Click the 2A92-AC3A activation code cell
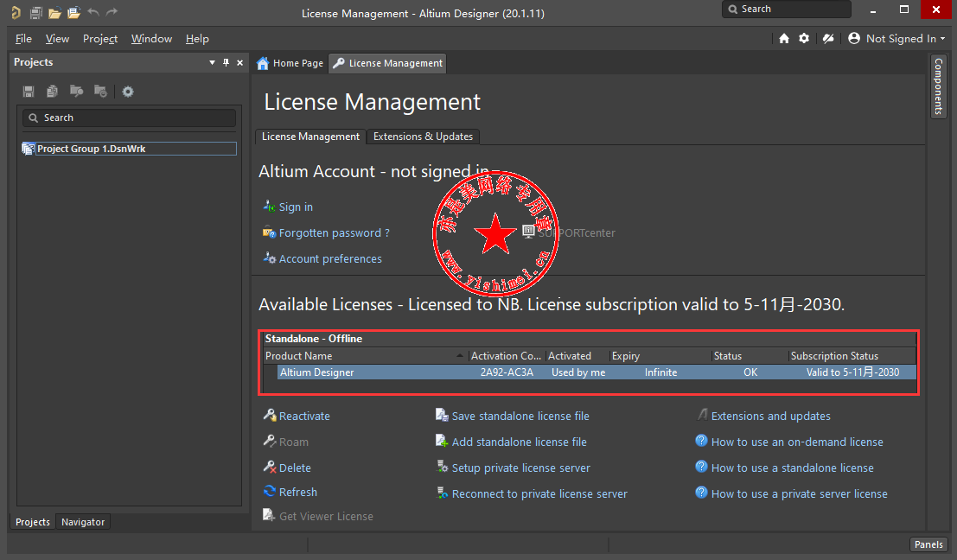Image resolution: width=957 pixels, height=560 pixels. coord(507,372)
